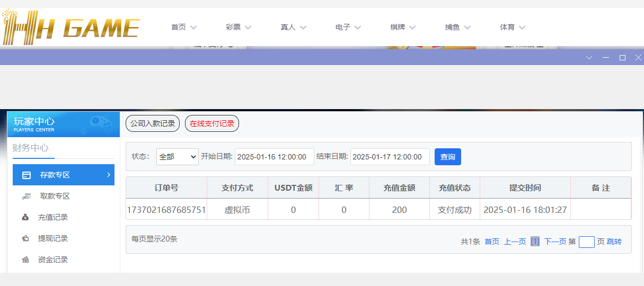Image resolution: width=644 pixels, height=286 pixels.
Task: Click the 提现记录 sidebar icon
Action: tap(25, 239)
